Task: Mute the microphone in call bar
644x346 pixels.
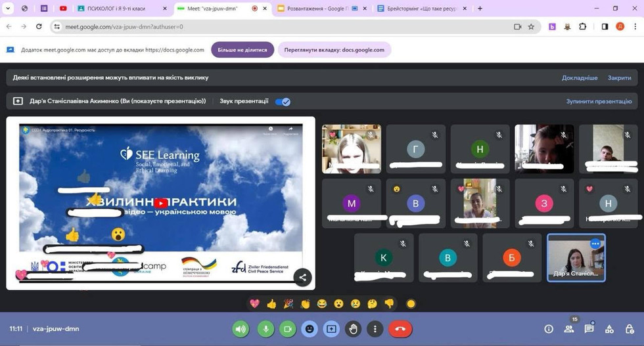Action: pos(265,329)
